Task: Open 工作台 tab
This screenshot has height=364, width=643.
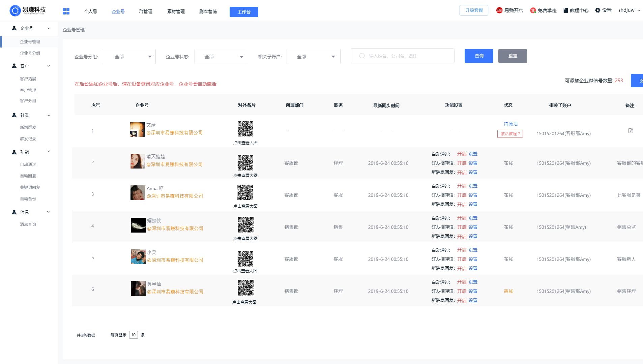Action: click(244, 12)
